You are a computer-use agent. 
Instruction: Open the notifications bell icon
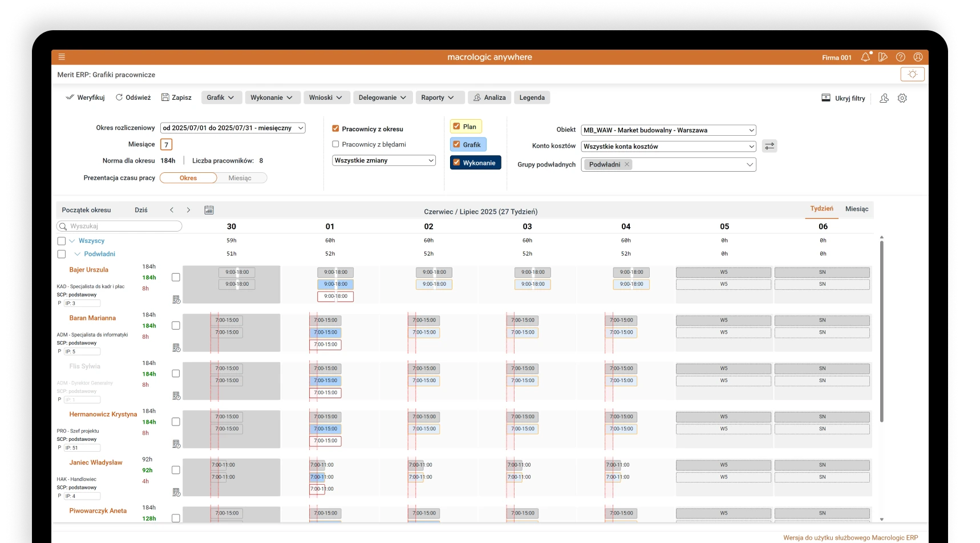pyautogui.click(x=865, y=57)
